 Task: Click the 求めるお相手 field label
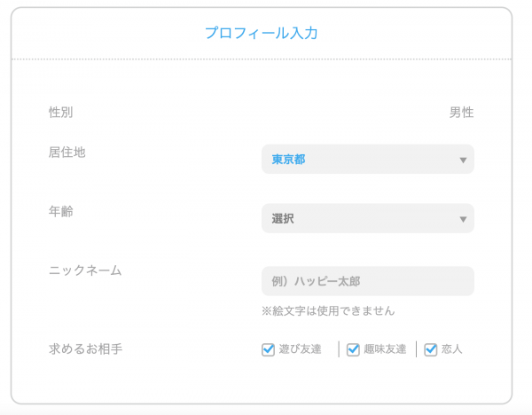click(x=85, y=348)
